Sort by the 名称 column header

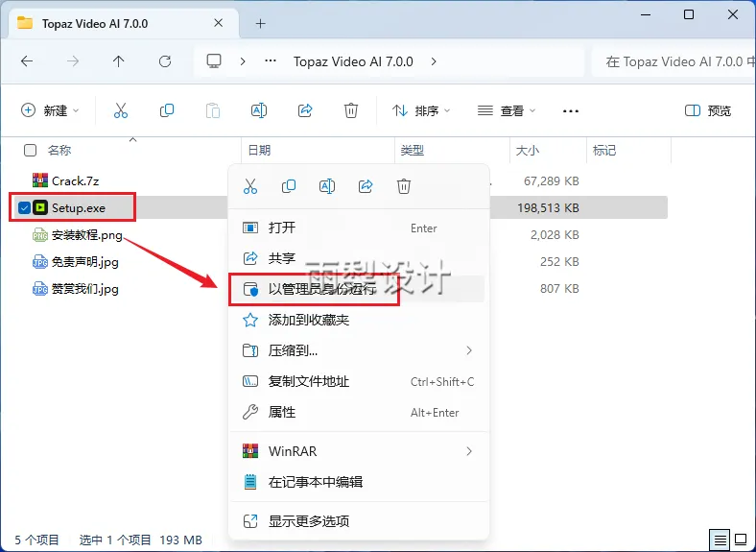[x=59, y=151]
